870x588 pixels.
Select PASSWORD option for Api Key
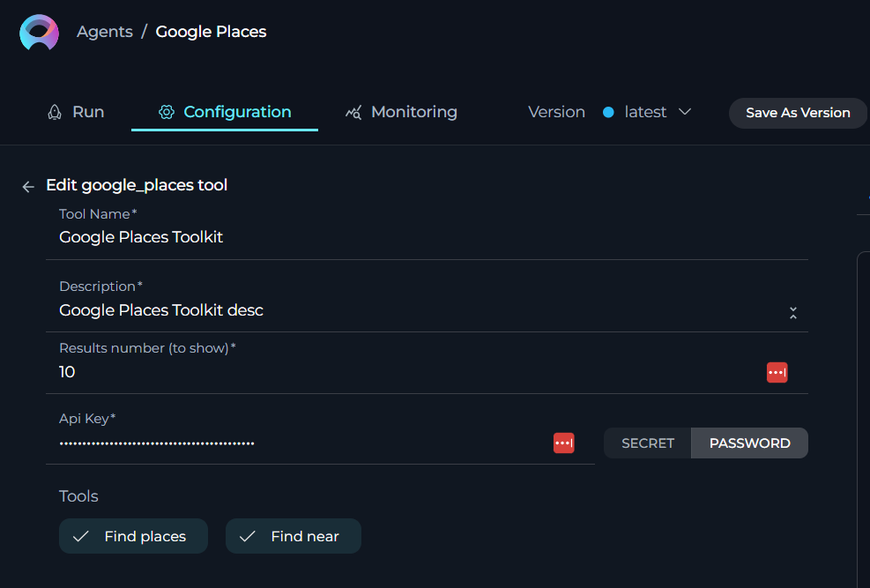[749, 443]
